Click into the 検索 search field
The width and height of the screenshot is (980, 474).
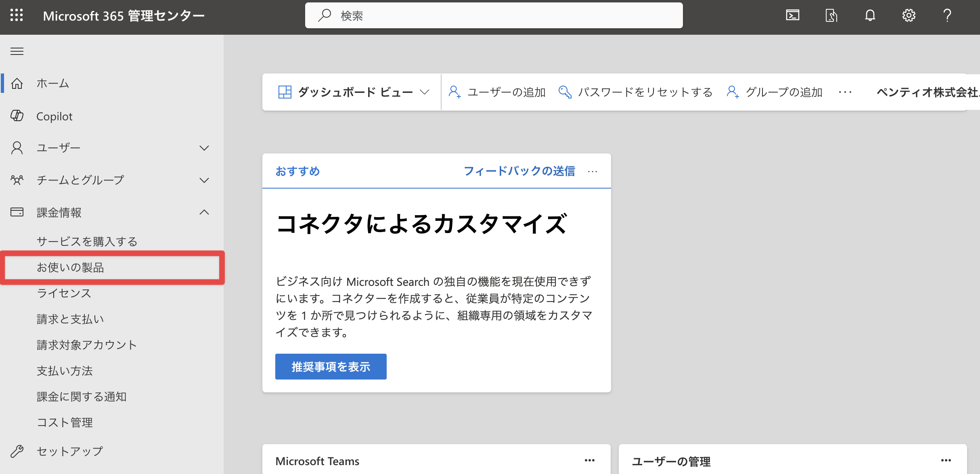point(494,15)
